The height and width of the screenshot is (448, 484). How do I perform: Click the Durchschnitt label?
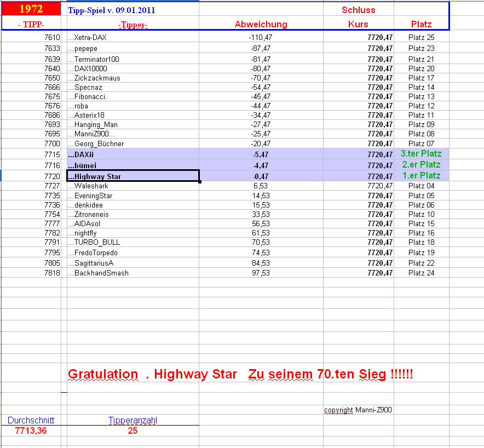[31, 420]
